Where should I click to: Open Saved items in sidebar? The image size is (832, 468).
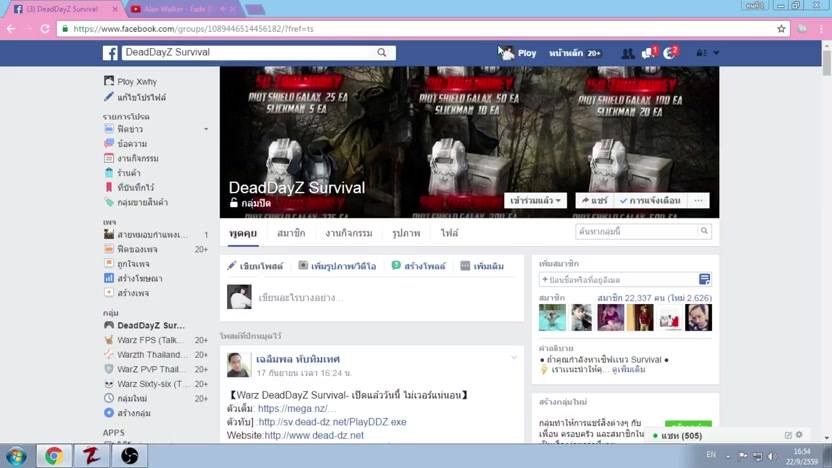(x=129, y=187)
